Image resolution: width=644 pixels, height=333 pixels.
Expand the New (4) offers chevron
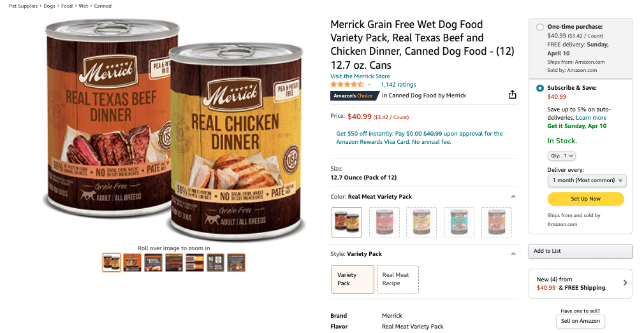[625, 283]
